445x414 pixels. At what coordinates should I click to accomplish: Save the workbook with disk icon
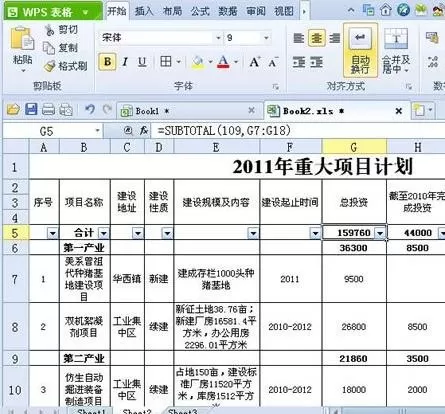(31, 109)
